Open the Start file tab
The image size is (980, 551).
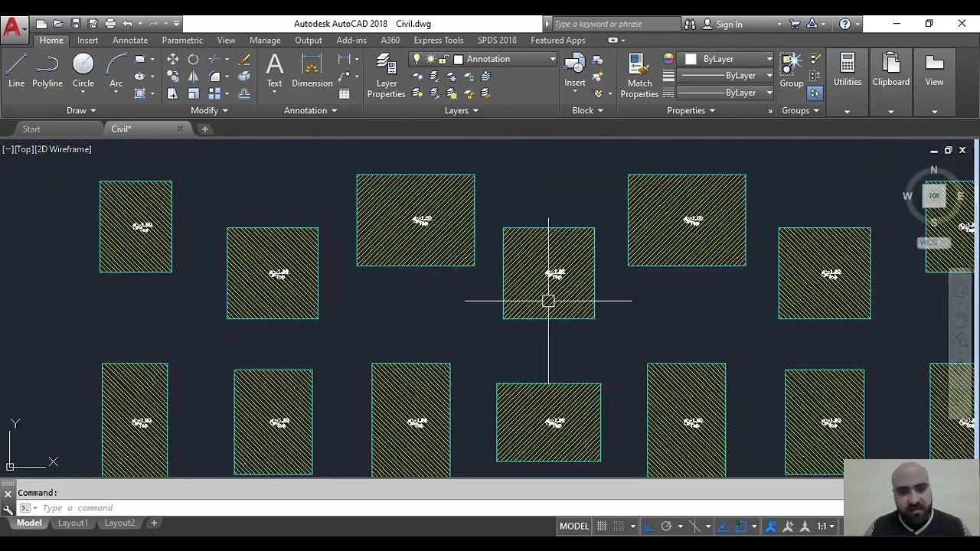coord(31,129)
